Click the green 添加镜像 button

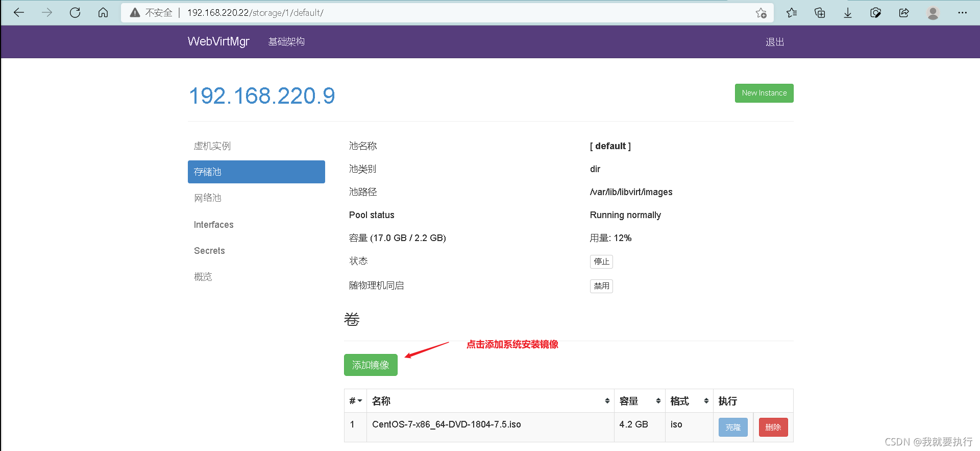coord(371,365)
